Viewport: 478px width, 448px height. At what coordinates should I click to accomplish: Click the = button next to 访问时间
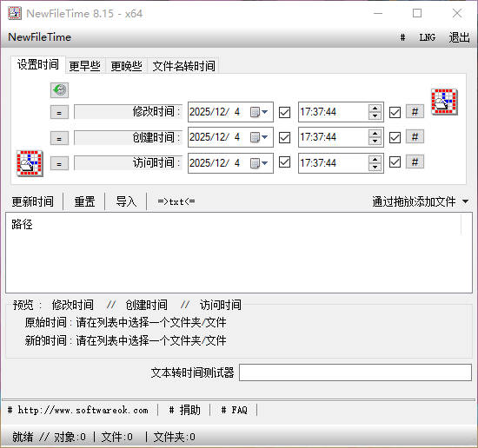pos(59,164)
